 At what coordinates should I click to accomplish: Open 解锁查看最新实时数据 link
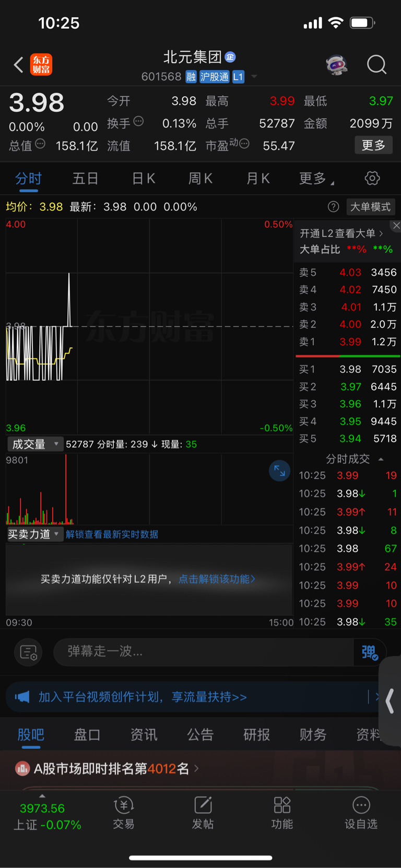click(112, 534)
